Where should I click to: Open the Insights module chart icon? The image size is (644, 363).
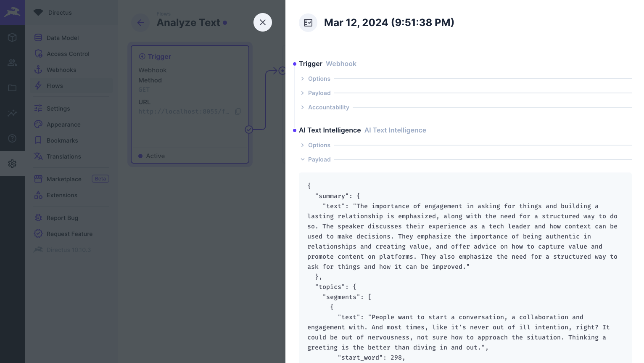[x=12, y=113]
